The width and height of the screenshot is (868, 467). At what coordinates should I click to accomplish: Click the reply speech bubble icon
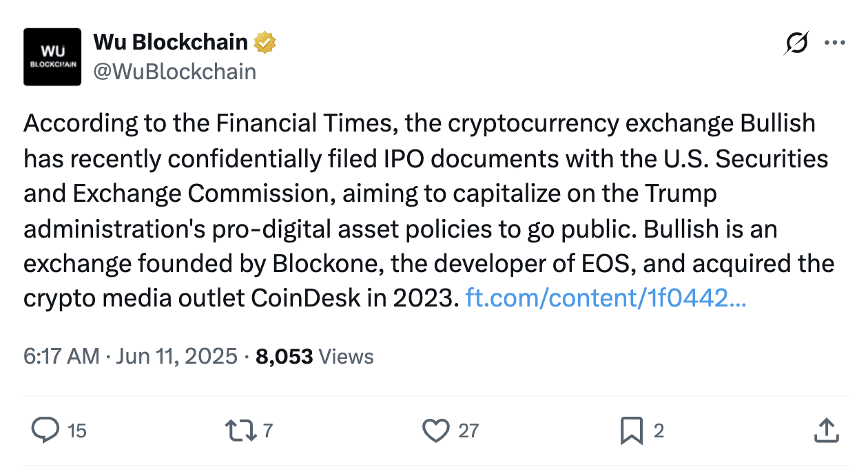coord(45,430)
